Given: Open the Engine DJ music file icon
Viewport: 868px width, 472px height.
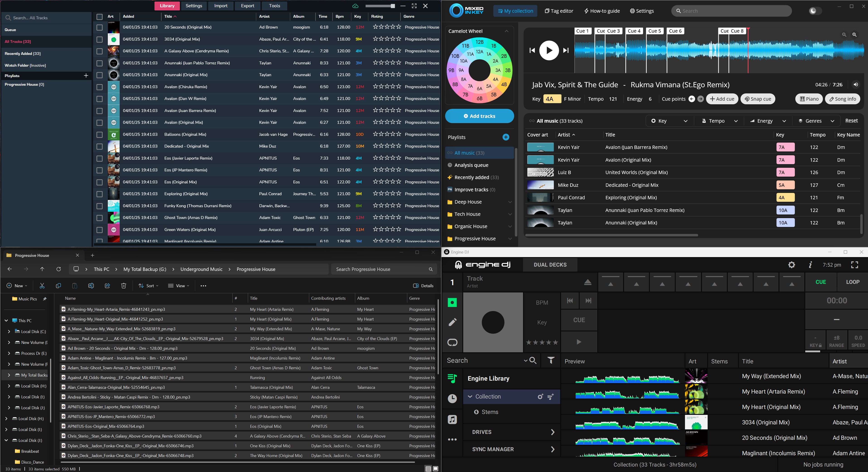Looking at the screenshot, I should pyautogui.click(x=452, y=419).
